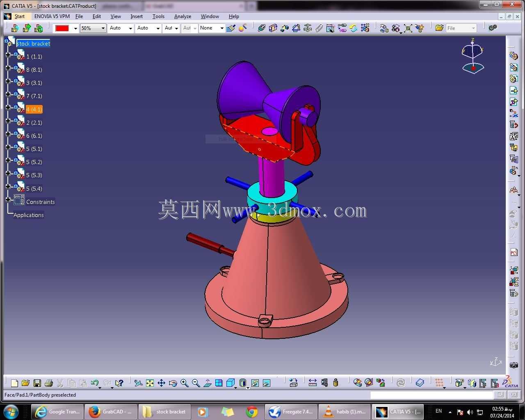
Task: Select the Fit All In view tool
Action: pyautogui.click(x=150, y=383)
